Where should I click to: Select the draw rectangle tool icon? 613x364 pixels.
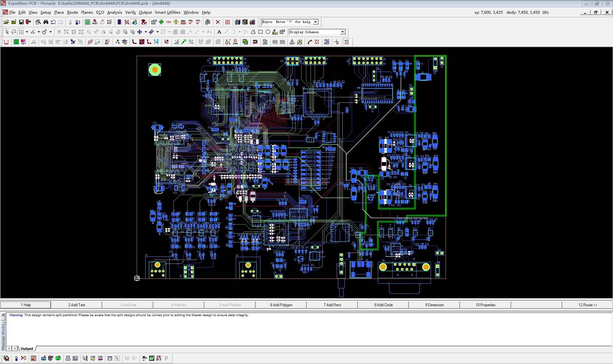click(x=260, y=32)
